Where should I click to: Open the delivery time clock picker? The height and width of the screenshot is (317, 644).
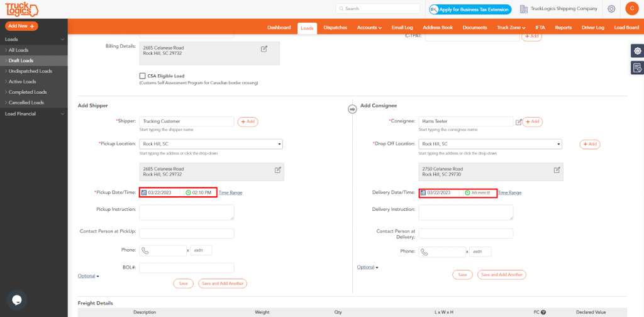click(467, 192)
